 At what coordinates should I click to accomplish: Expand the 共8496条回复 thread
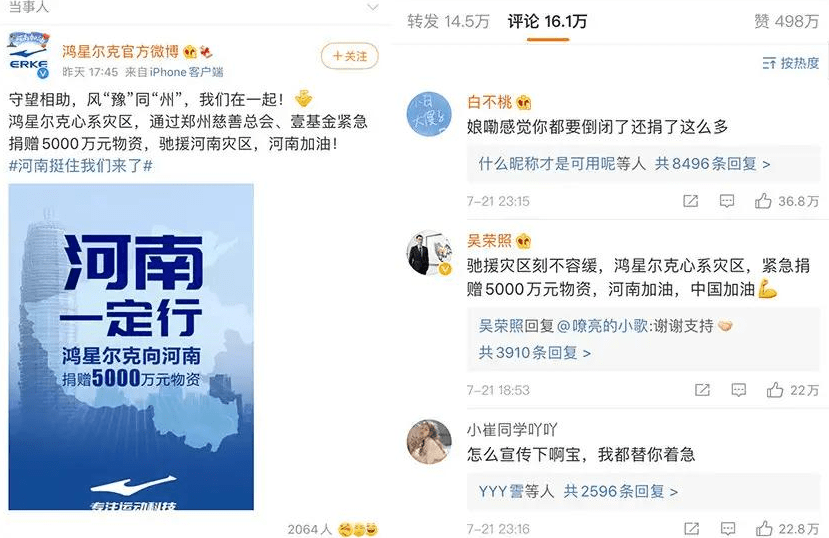tap(712, 164)
